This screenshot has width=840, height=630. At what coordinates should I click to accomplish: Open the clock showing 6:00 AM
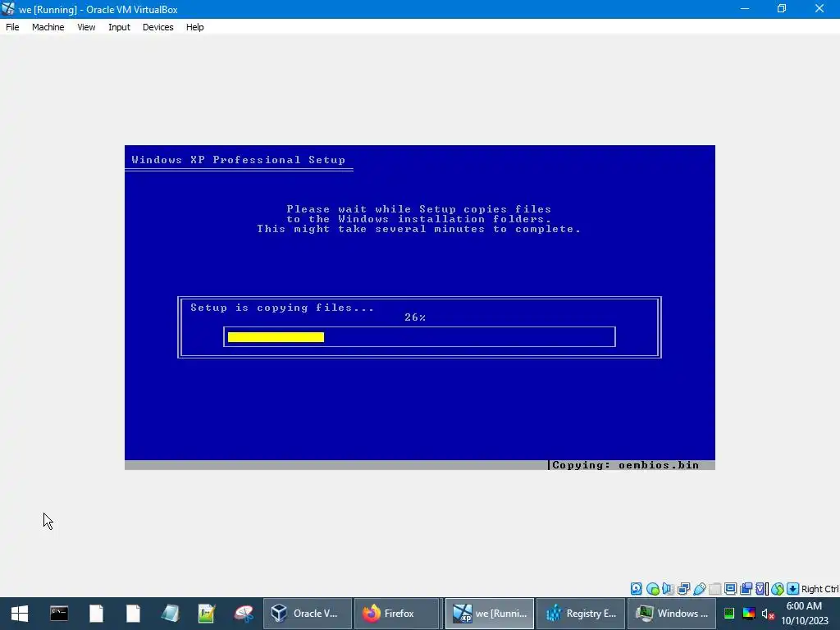pyautogui.click(x=804, y=614)
